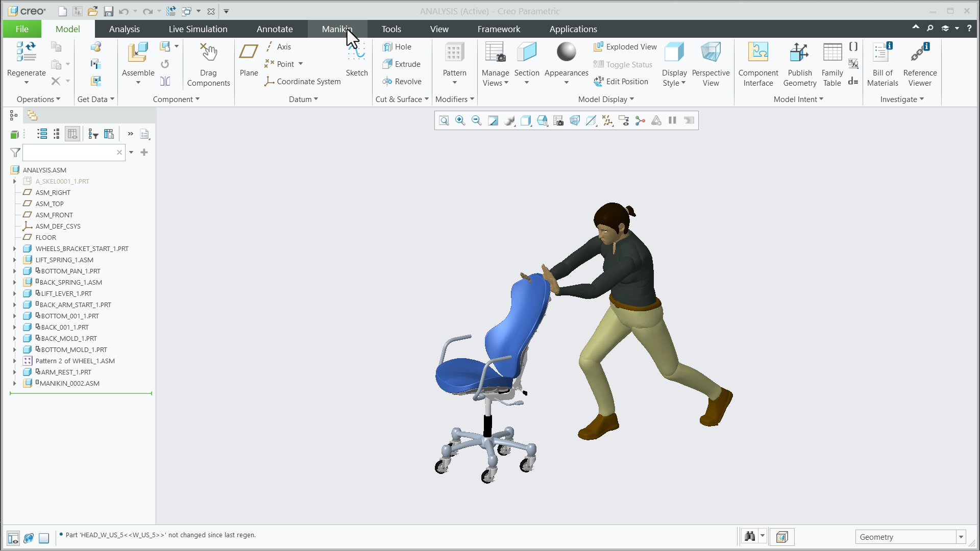Click Coordinate System button
Screen dimensions: 980x551
click(302, 82)
